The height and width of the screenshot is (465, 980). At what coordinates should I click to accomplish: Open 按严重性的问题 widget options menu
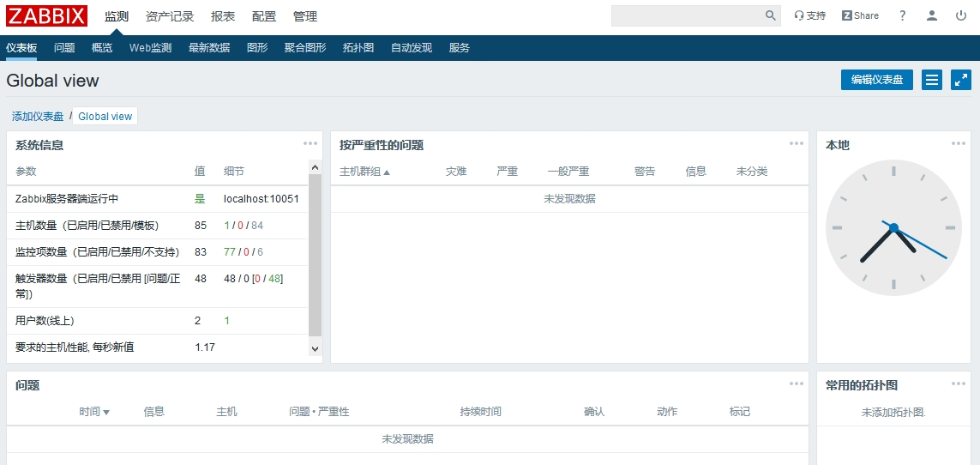pyautogui.click(x=797, y=143)
